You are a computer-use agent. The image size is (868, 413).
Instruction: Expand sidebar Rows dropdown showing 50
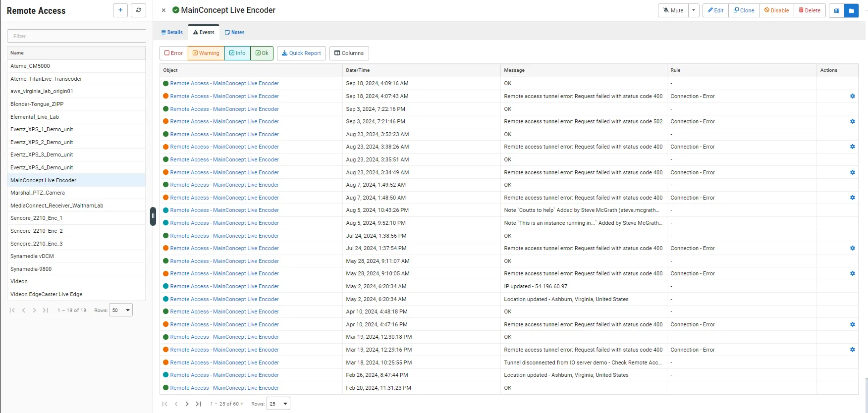coord(121,310)
